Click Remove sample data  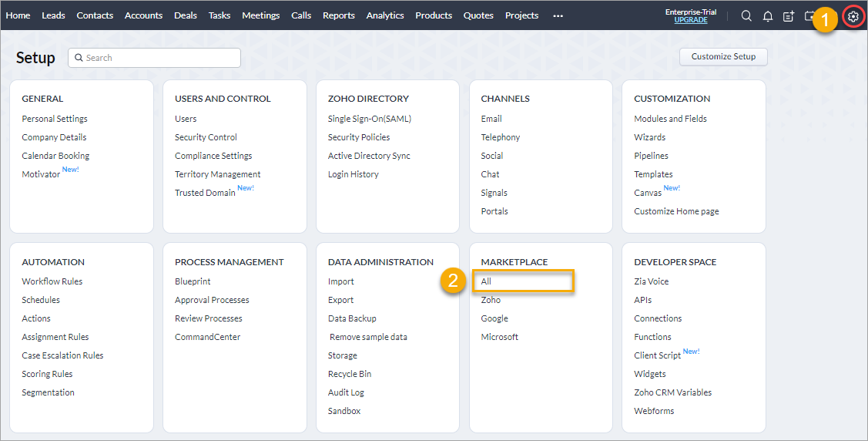368,337
